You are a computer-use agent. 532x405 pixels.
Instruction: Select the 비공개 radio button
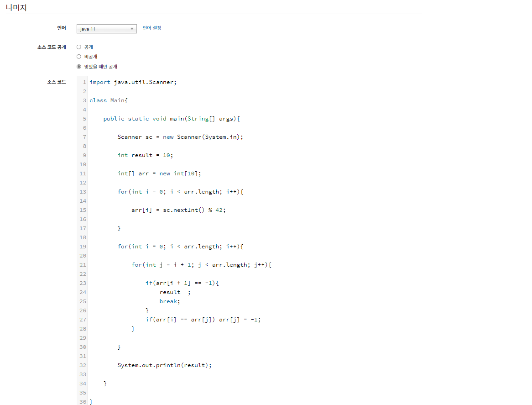79,57
